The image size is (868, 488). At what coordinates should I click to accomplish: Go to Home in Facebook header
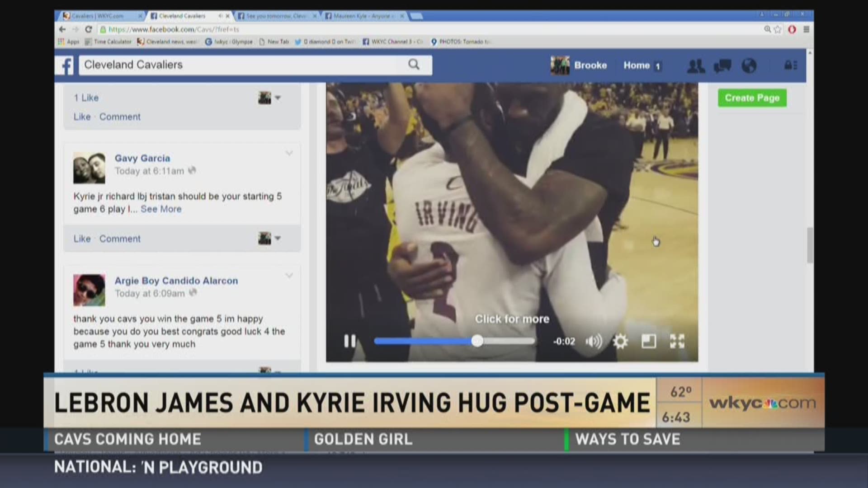coord(637,66)
